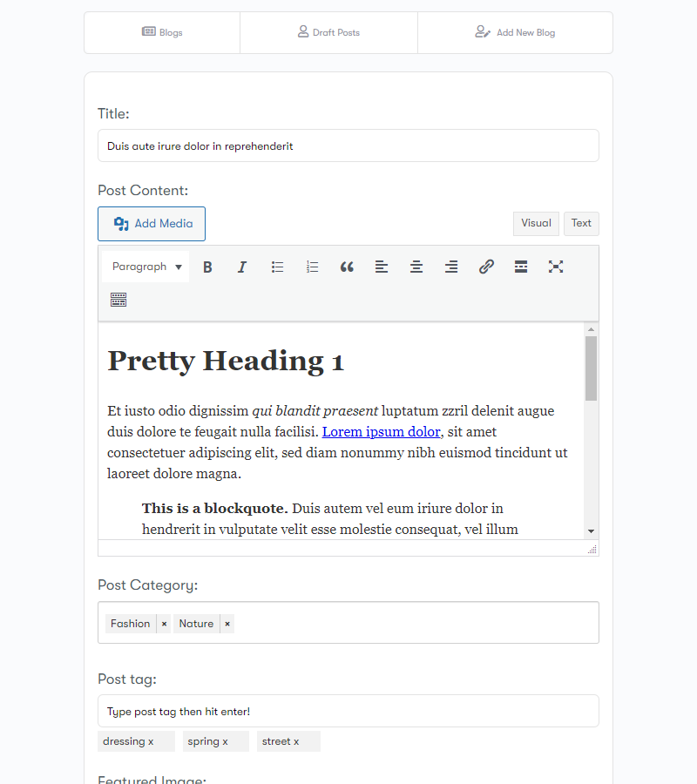Toggle bold formatting in the editor
Viewport: 697px width, 784px height.
coord(207,267)
